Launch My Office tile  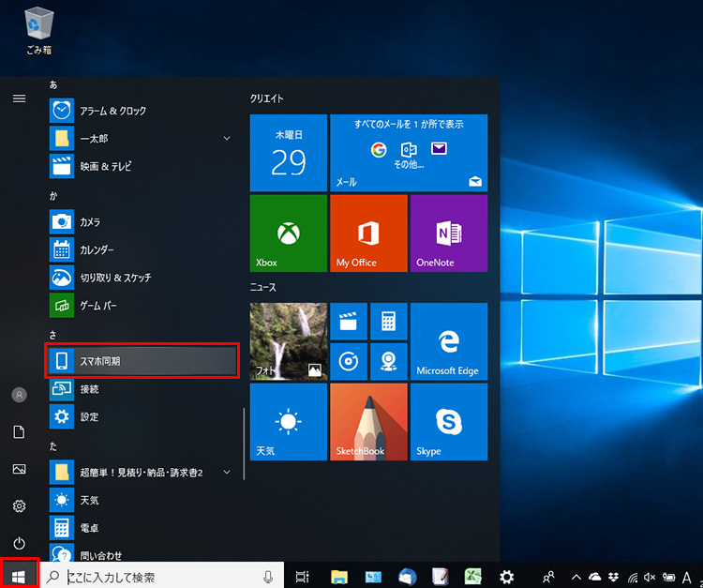[x=368, y=233]
